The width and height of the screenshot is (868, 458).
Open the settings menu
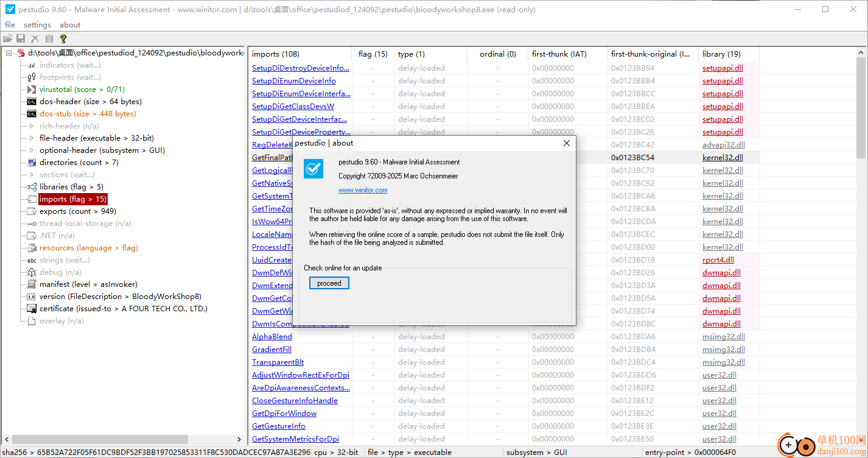37,25
